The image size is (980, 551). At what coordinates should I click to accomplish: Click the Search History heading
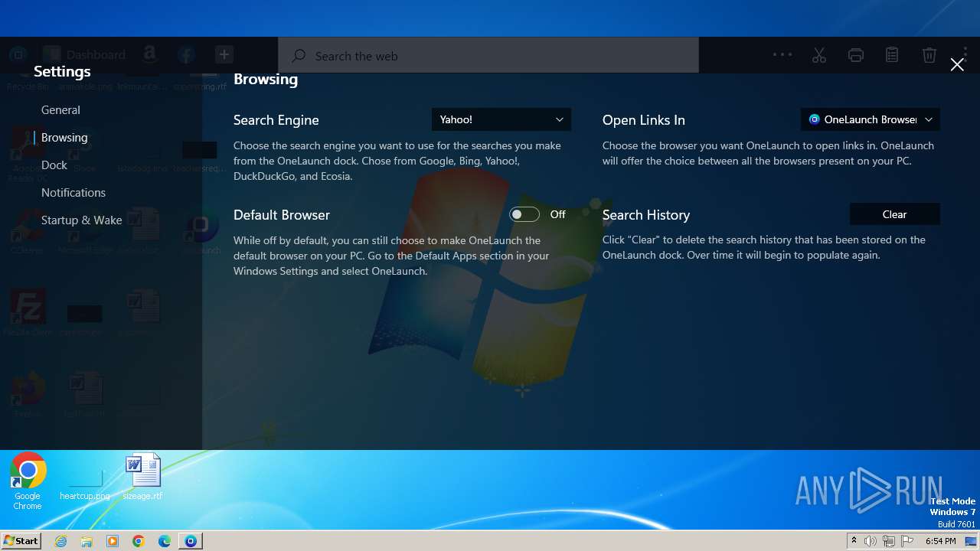[646, 215]
